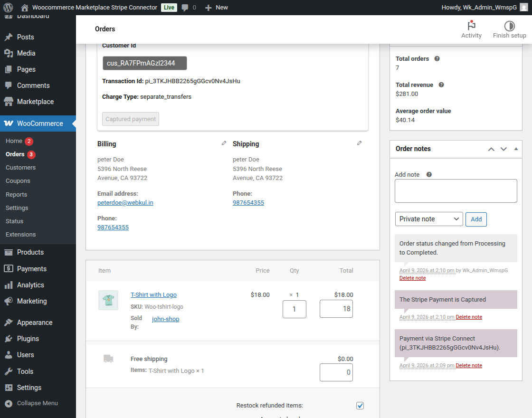Click into the Add note text area
Viewport: 532px width, 418px height.
(456, 191)
